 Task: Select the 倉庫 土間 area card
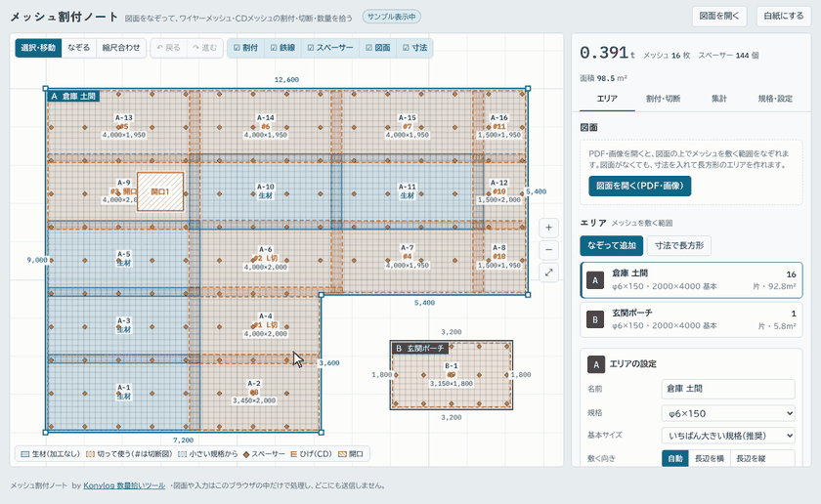pyautogui.click(x=691, y=280)
